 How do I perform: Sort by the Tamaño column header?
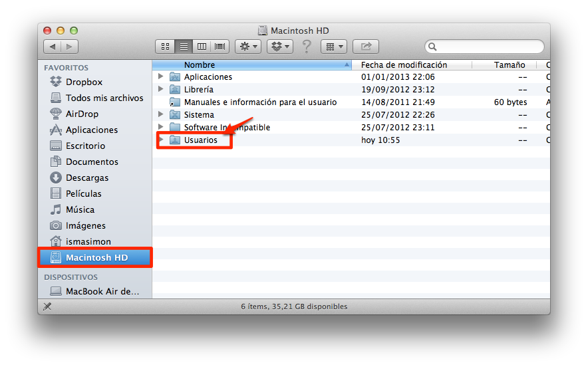504,65
